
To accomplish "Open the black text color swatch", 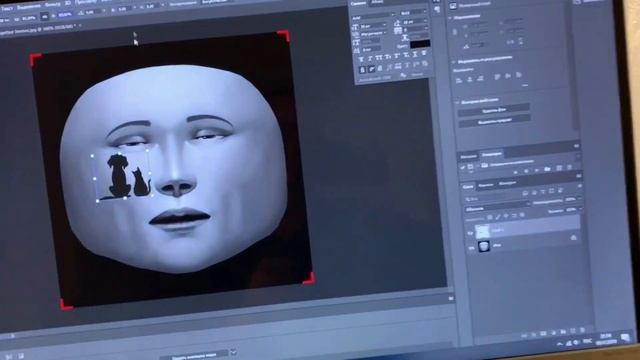I will 420,44.
